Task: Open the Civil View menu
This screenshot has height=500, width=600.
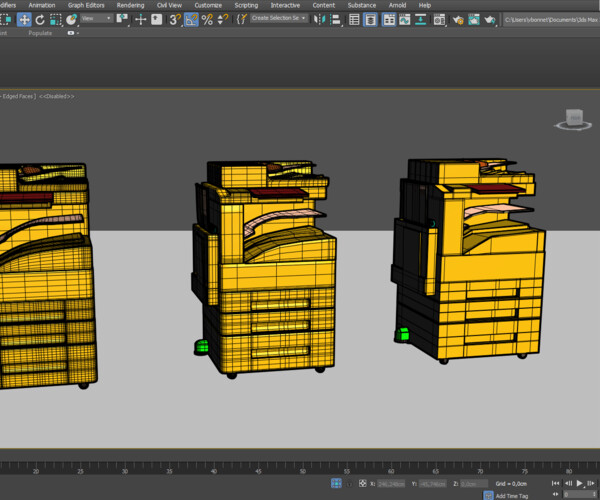Action: (x=169, y=5)
